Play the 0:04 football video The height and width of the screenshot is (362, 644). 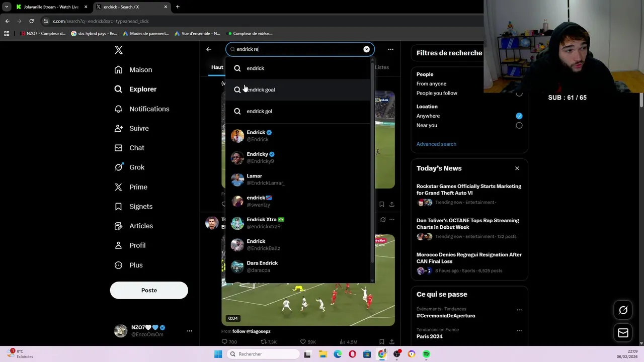tap(308, 304)
